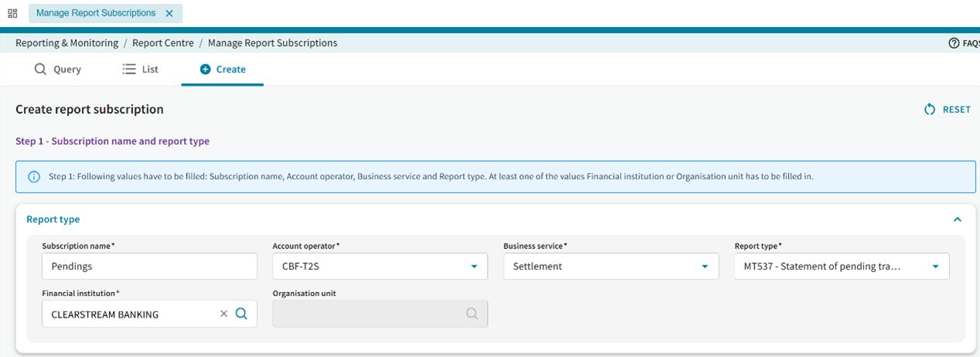
Task: Switch to the List tab
Action: pyautogui.click(x=141, y=70)
